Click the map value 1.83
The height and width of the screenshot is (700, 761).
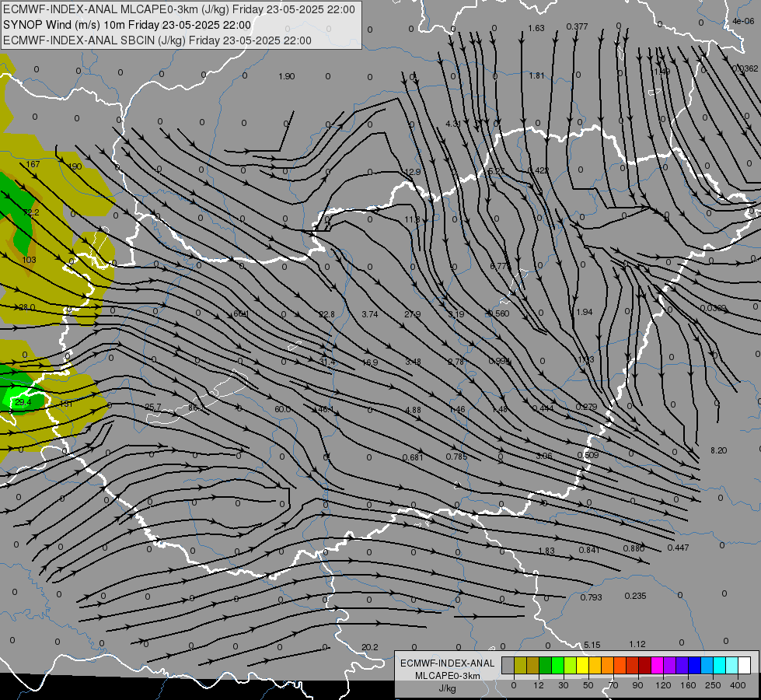click(x=546, y=551)
